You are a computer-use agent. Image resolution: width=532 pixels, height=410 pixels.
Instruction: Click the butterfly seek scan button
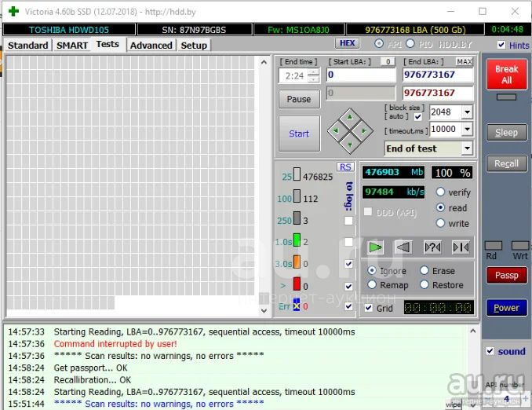click(x=461, y=247)
